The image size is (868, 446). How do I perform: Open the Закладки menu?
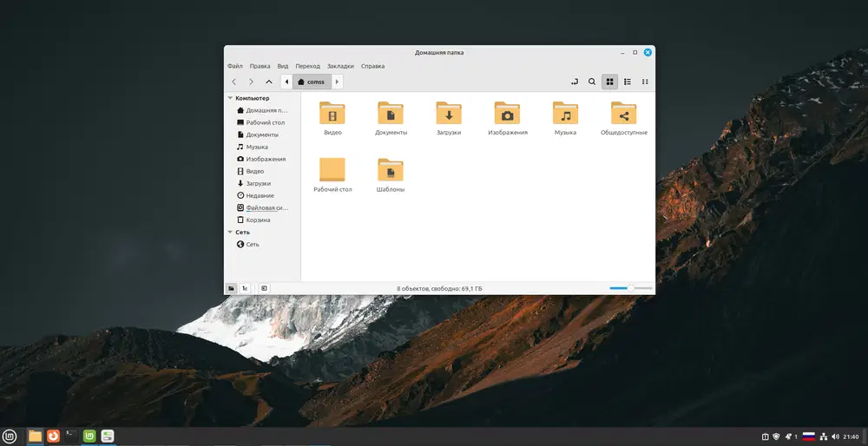click(x=340, y=66)
